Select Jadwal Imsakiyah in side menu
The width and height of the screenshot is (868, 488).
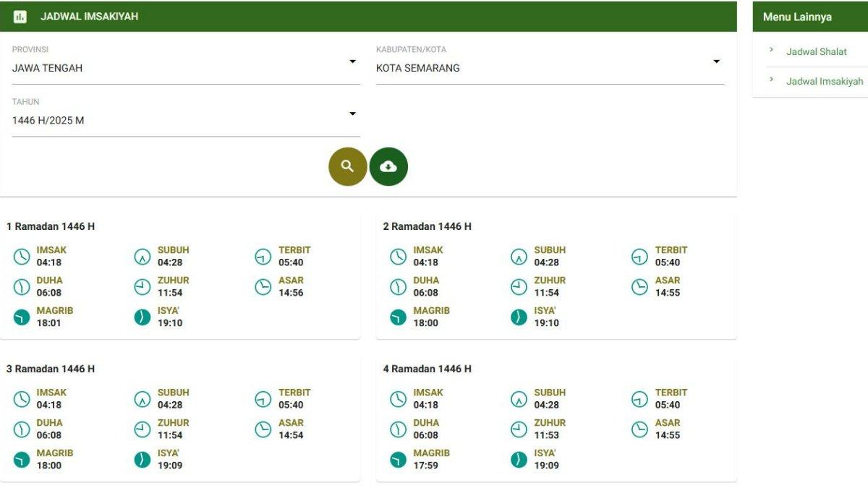(824, 82)
